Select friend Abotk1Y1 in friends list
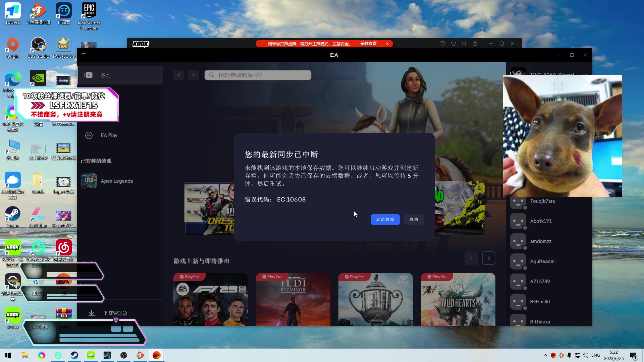644x362 pixels. (549, 221)
